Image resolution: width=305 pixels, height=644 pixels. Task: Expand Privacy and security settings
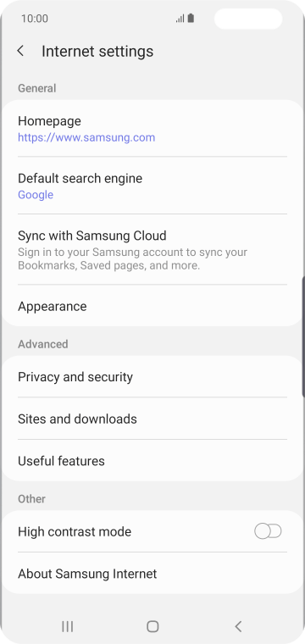[152, 376]
